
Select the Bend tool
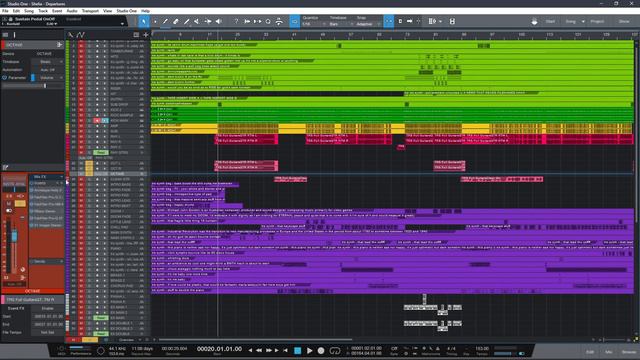pyautogui.click(x=208, y=21)
